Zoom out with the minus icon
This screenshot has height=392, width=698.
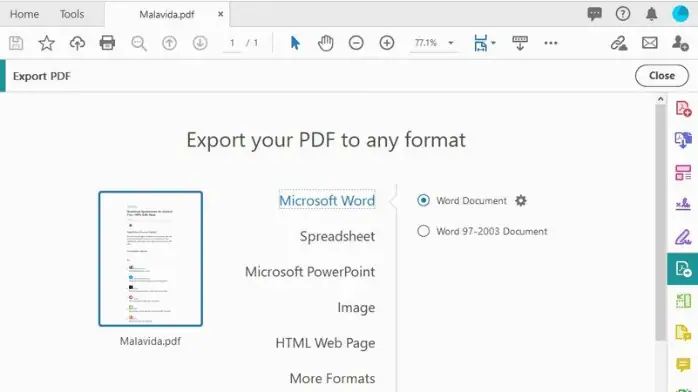(x=356, y=43)
